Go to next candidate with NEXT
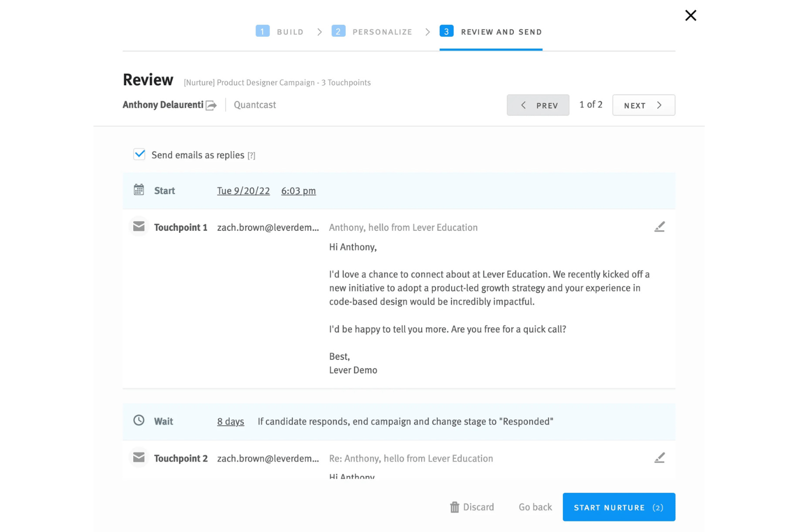798x532 pixels. tap(644, 105)
